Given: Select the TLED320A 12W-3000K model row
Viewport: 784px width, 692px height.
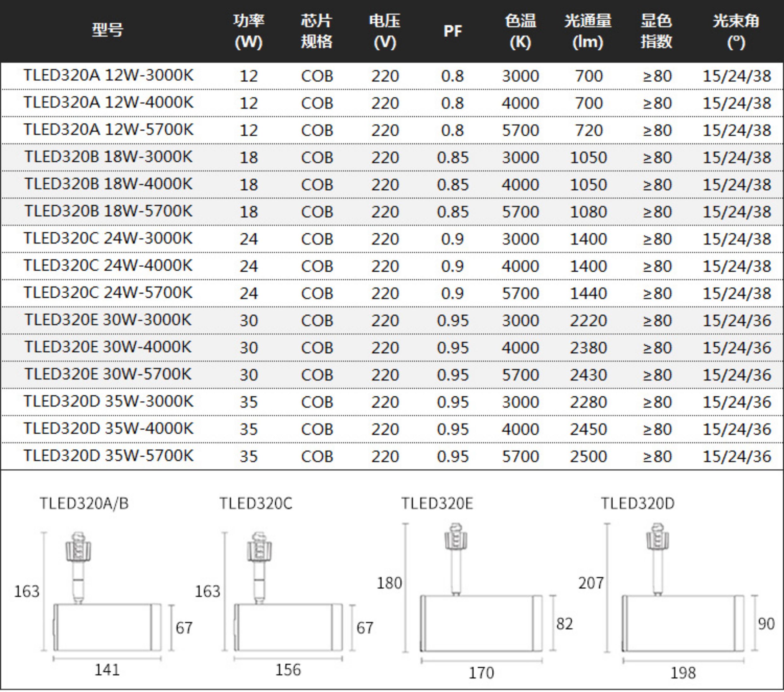Looking at the screenshot, I should [108, 76].
